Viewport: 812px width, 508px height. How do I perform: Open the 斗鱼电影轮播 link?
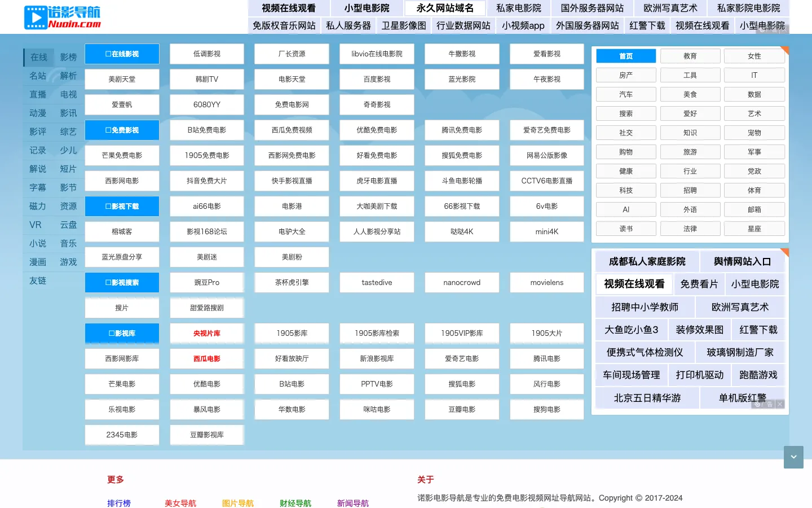pos(462,181)
